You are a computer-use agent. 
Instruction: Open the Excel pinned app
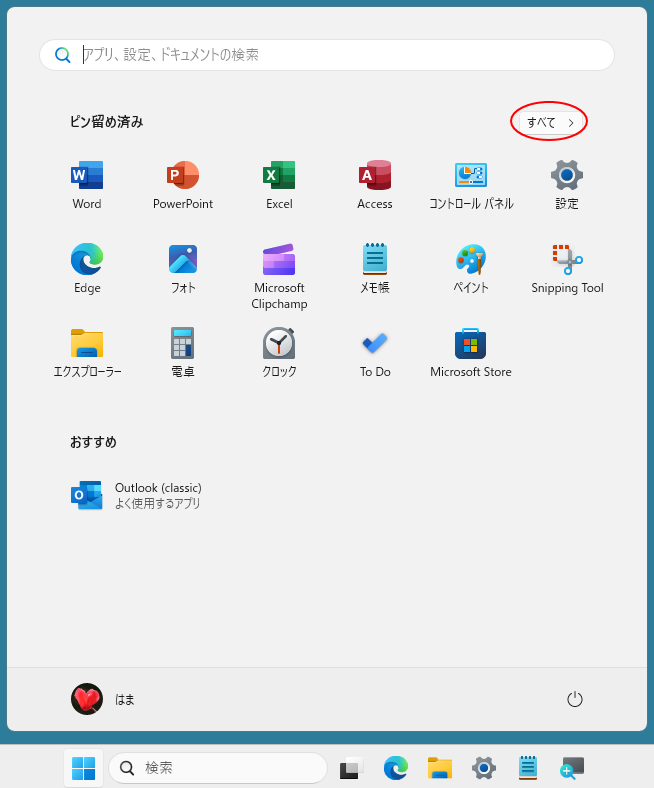279,184
